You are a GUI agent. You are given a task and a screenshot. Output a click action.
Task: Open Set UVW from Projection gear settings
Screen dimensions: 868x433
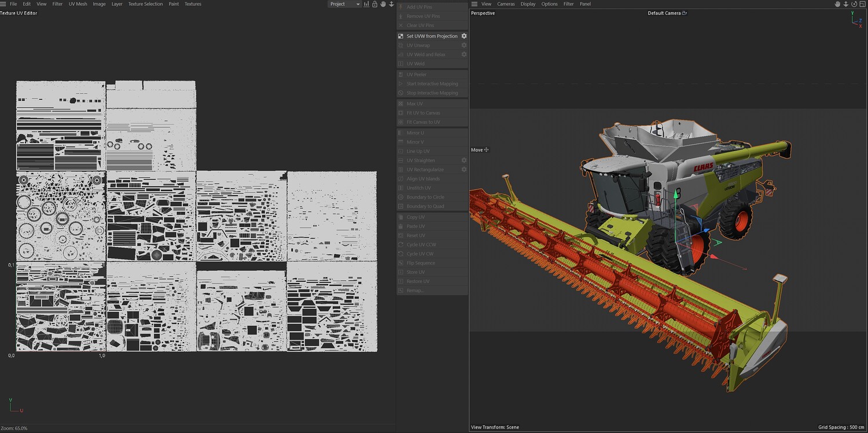[x=464, y=36]
